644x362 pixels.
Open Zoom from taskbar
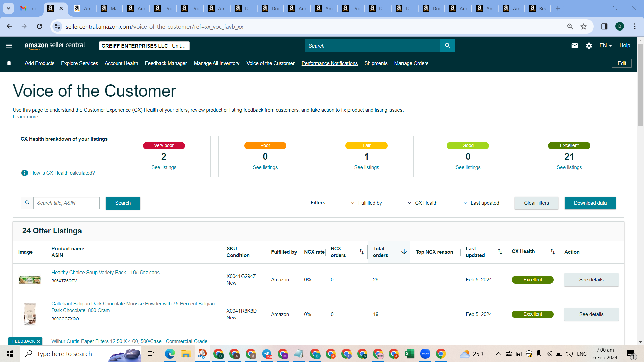(x=425, y=354)
